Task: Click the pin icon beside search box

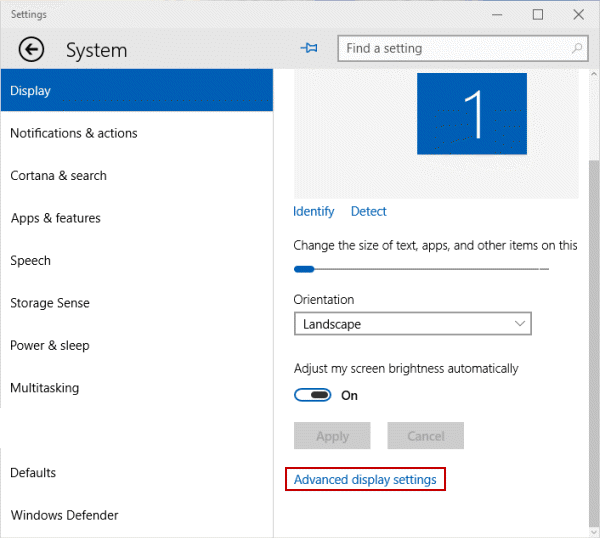Action: pos(309,48)
